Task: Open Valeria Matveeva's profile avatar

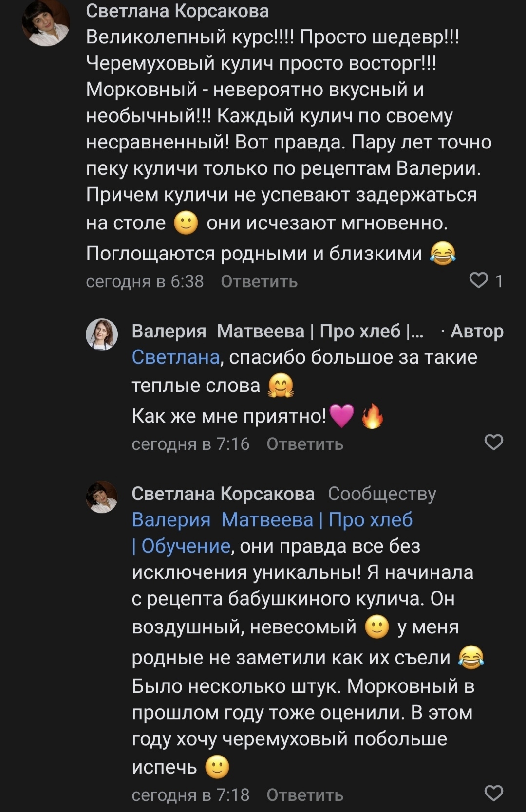Action: (102, 334)
